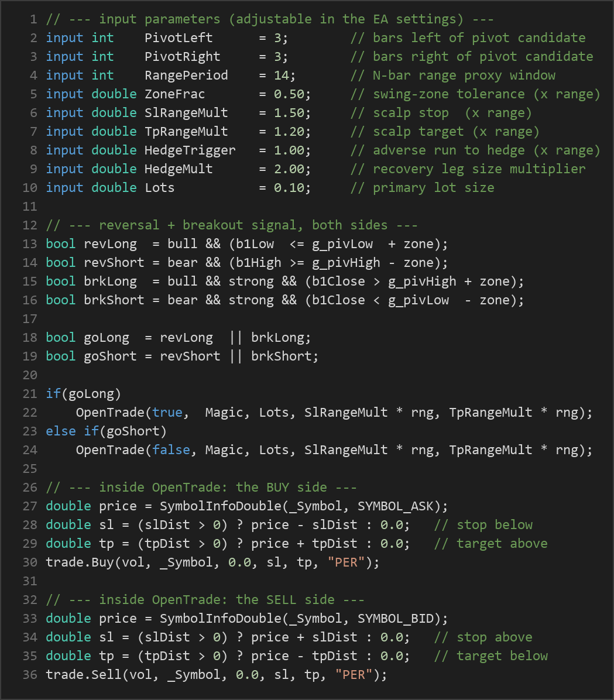Click line number 26 in the gutter

coord(30,488)
